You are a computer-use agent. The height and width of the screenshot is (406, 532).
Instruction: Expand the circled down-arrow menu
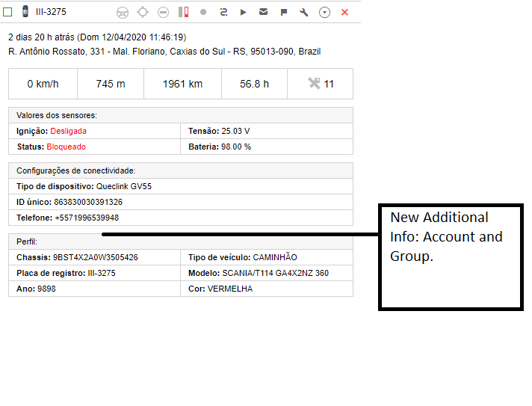(x=324, y=13)
